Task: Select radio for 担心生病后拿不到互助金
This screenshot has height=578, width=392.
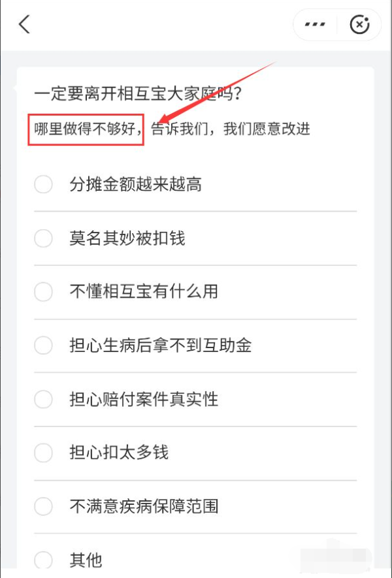Action: click(43, 345)
